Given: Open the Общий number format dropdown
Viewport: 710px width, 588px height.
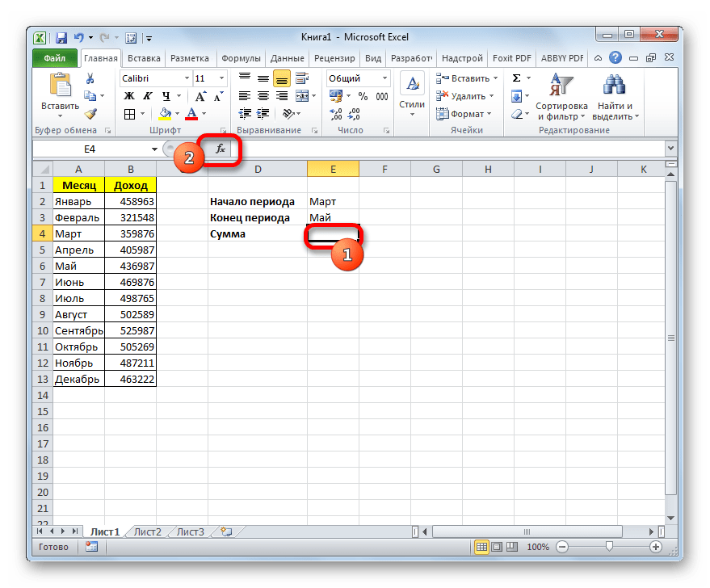Looking at the screenshot, I should click(x=384, y=78).
